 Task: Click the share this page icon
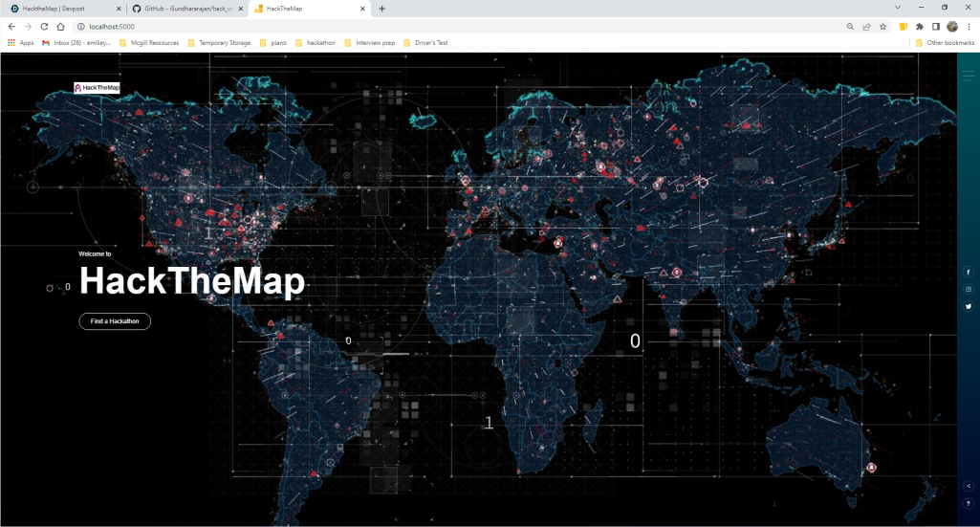[x=866, y=26]
